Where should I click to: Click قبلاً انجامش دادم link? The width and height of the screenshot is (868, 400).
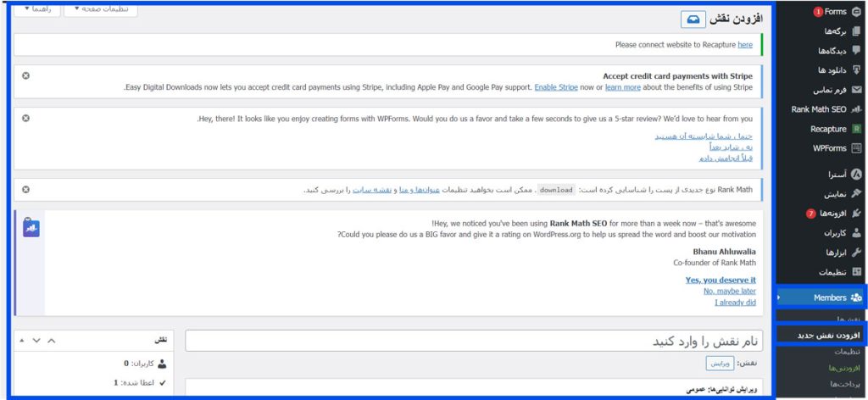(x=726, y=158)
